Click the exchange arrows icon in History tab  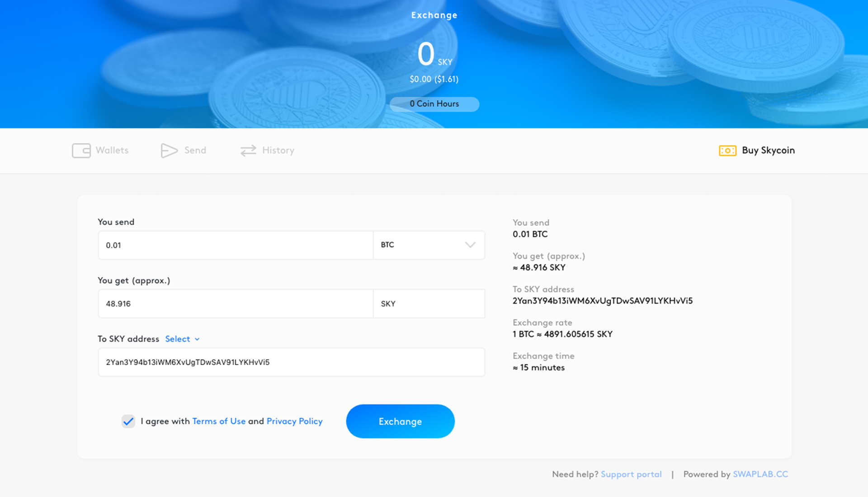(x=248, y=150)
